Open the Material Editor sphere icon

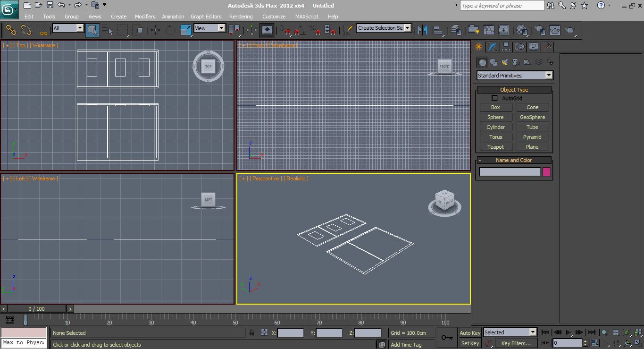(521, 30)
